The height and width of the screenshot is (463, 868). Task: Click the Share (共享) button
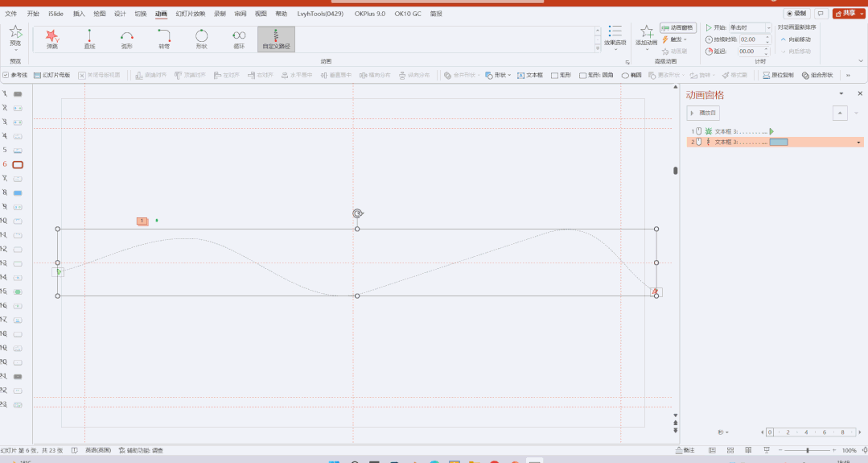pyautogui.click(x=849, y=14)
